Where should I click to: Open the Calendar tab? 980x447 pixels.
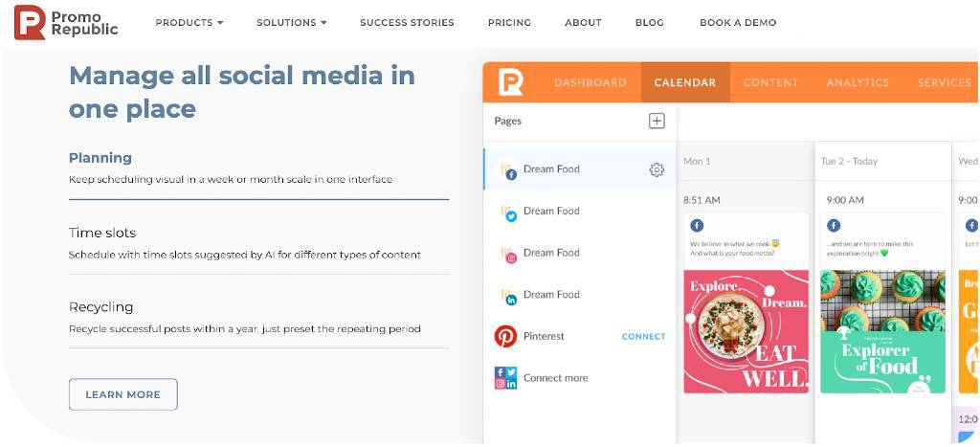(x=685, y=82)
